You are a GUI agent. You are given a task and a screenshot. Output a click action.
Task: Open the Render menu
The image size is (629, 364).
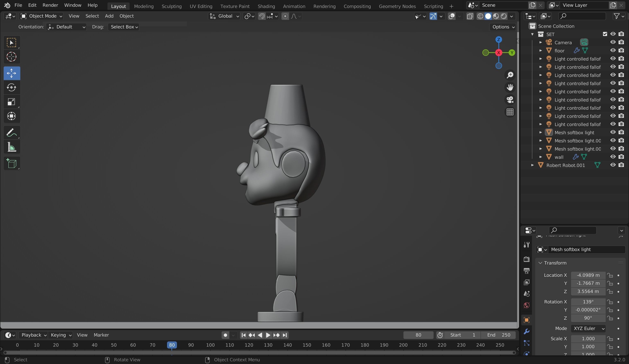[50, 5]
